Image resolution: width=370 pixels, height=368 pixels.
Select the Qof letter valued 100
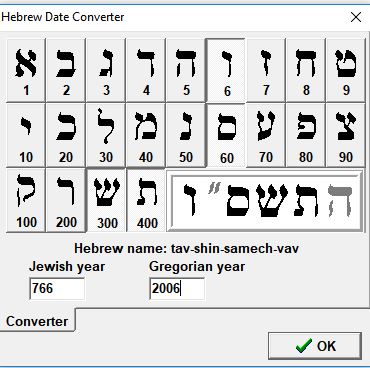pos(26,200)
